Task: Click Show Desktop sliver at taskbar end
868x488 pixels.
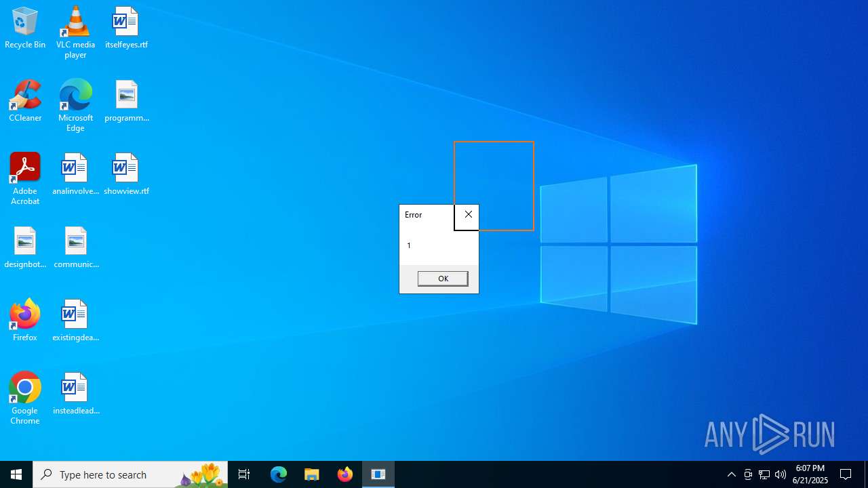Action: click(x=866, y=474)
